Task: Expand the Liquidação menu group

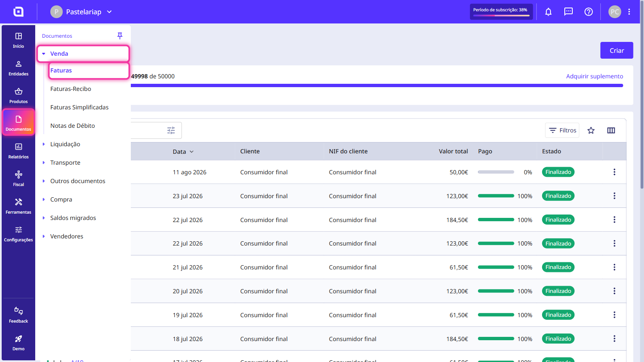Action: tap(83, 144)
